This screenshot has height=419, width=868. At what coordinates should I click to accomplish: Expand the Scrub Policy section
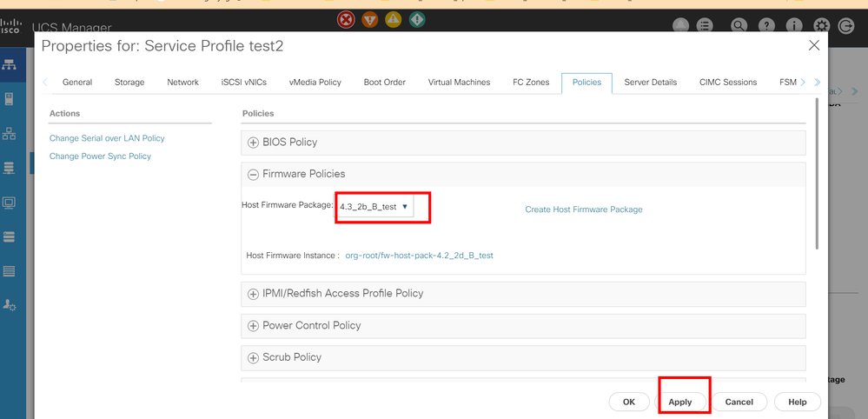point(253,358)
